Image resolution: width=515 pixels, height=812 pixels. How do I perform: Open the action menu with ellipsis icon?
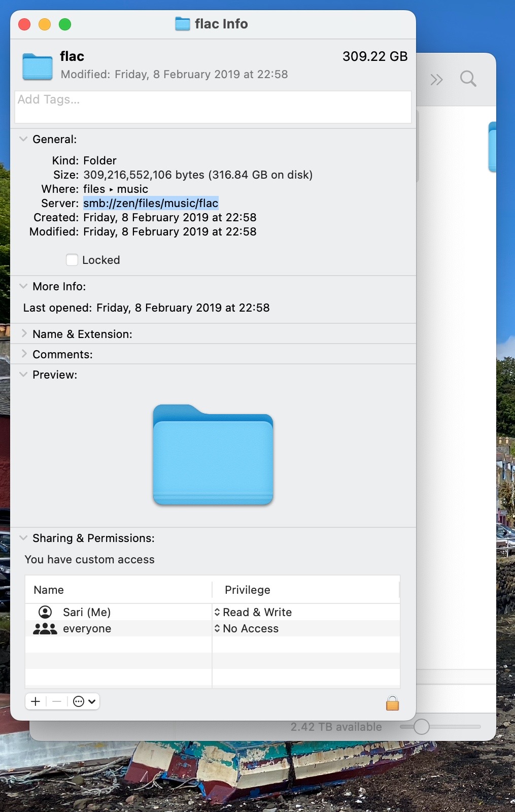click(84, 701)
